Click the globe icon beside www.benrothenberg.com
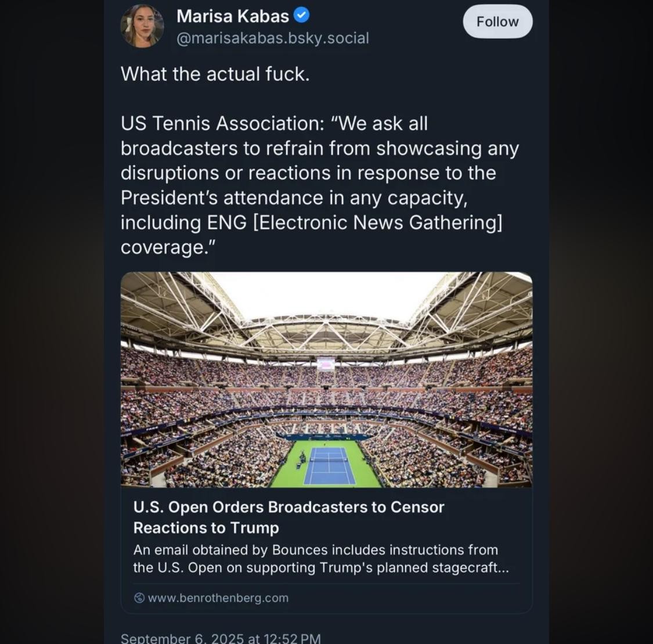 tap(139, 598)
